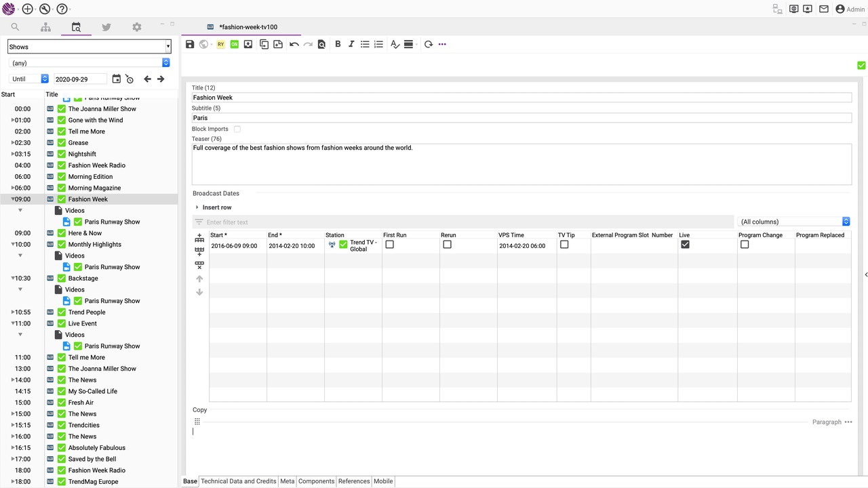
Task: Open the Components tab
Action: (x=316, y=481)
